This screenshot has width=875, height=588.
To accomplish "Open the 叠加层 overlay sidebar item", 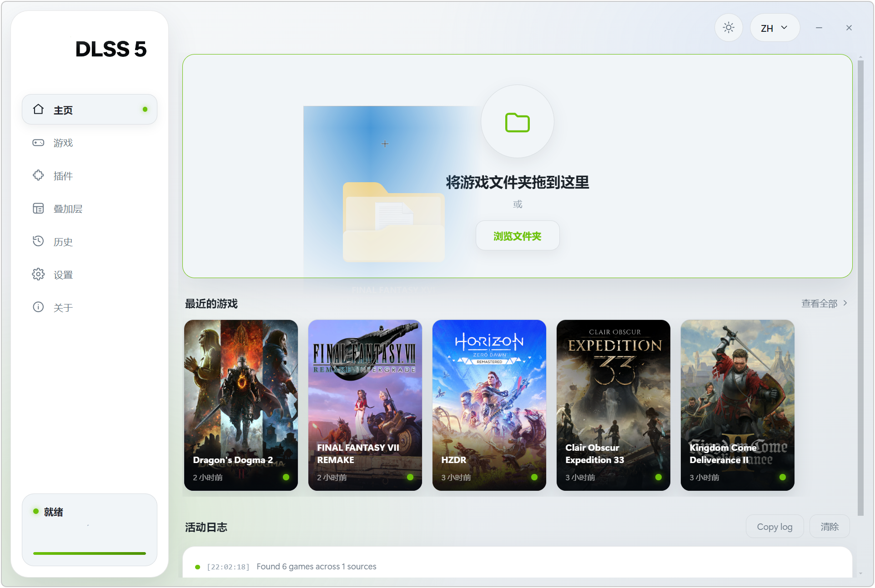I will 90,209.
